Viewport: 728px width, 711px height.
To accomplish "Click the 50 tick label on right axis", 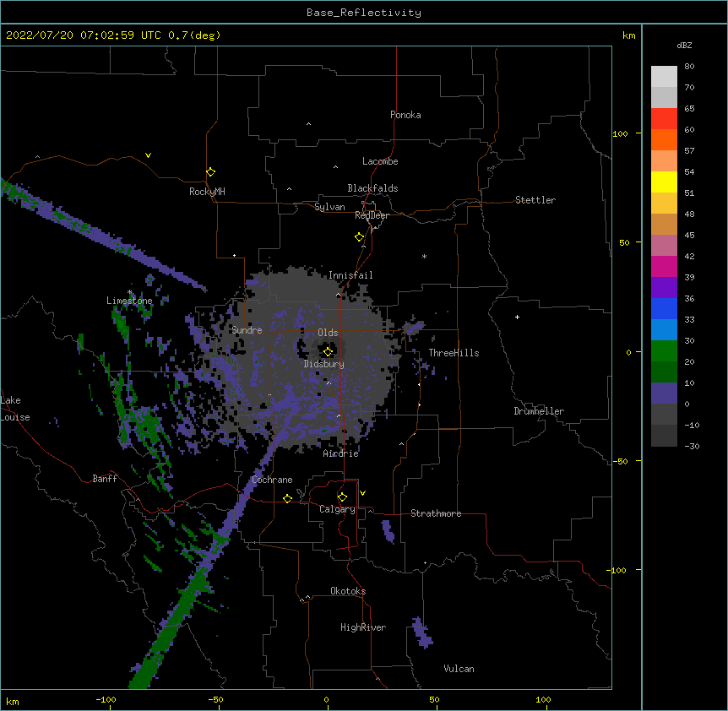I will pyautogui.click(x=624, y=242).
